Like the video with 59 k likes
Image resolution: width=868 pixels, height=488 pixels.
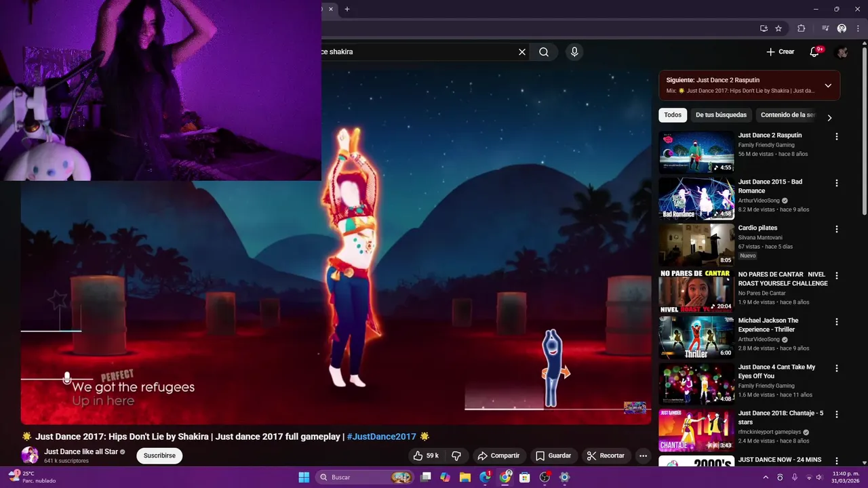[x=426, y=455]
